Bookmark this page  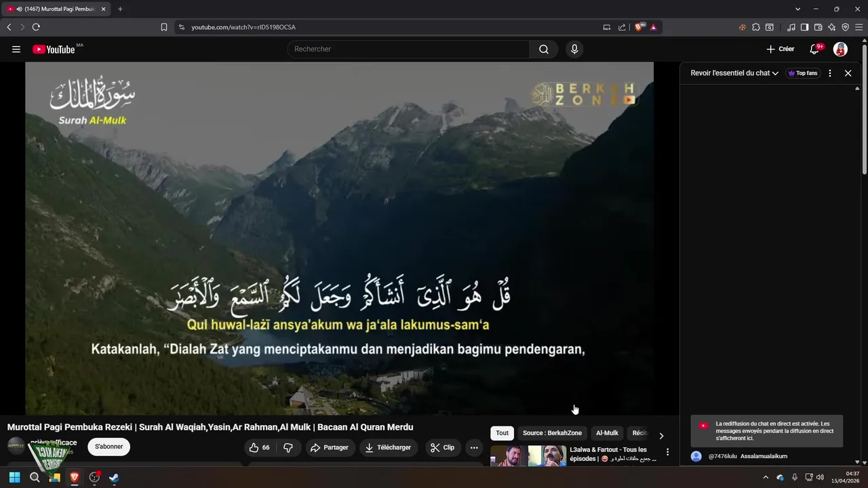click(x=164, y=27)
